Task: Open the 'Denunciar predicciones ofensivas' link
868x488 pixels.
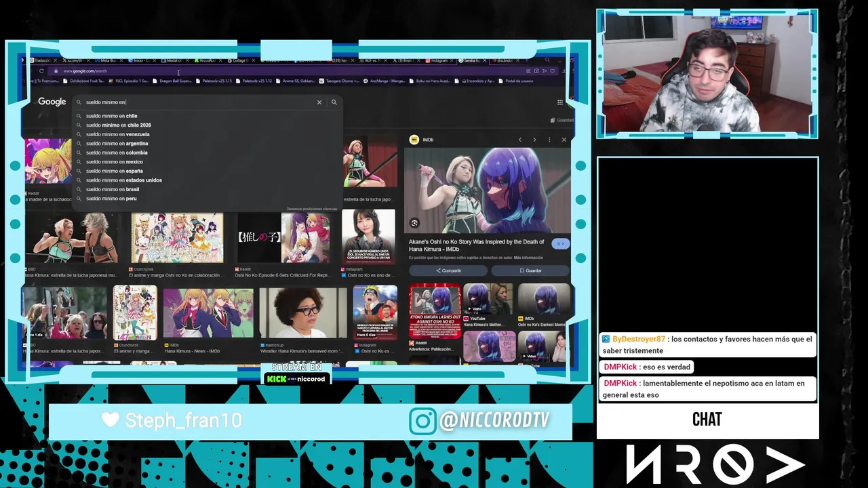Action: pyautogui.click(x=311, y=209)
